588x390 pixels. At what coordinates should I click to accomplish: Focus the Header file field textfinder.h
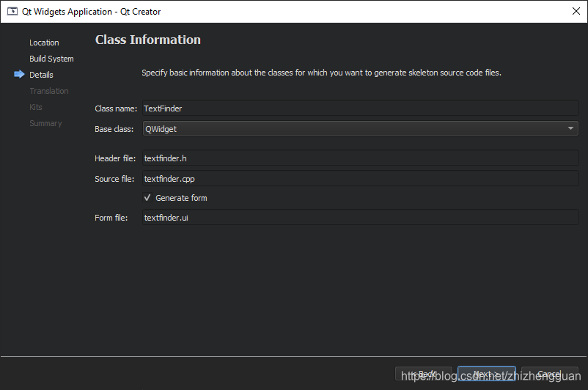(361, 158)
